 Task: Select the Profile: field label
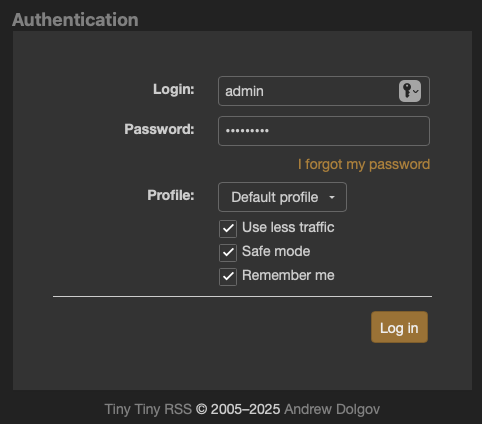point(171,195)
